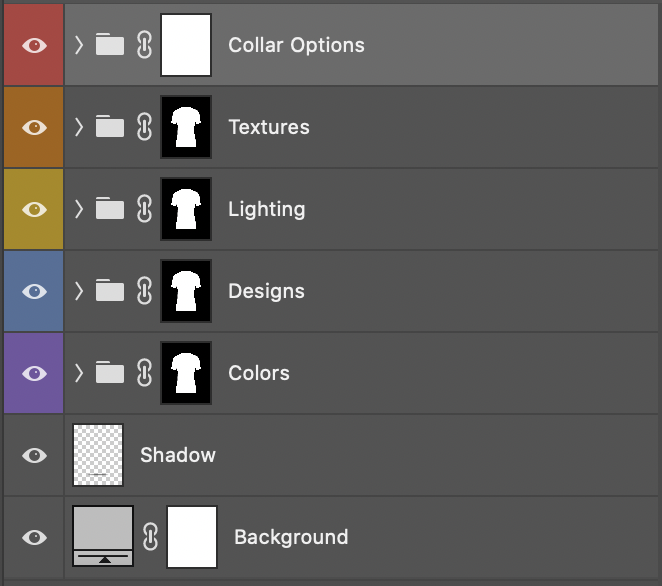Click the chain link icon on Collar Options
Viewport: 662px width, 586px height.
[144, 45]
